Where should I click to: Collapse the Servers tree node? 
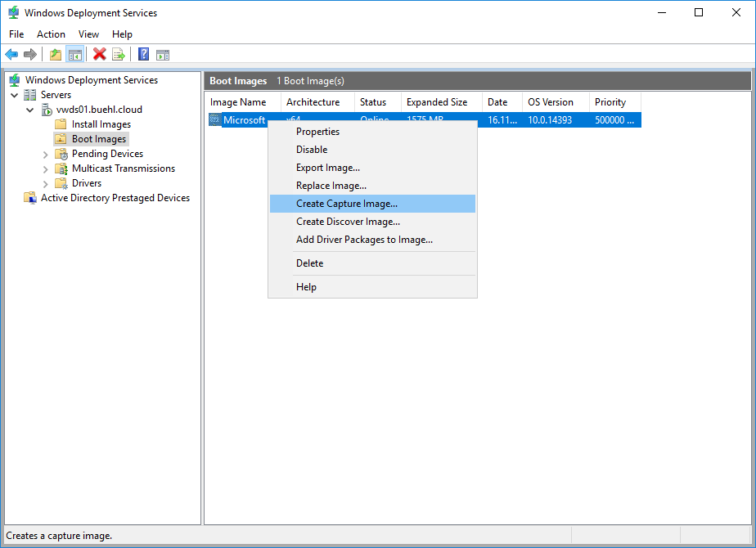tap(15, 95)
